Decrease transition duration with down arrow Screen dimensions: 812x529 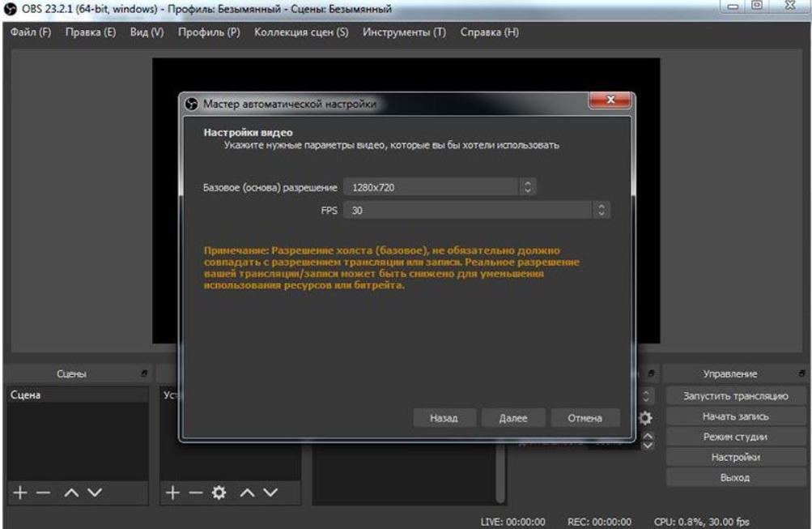pos(648,446)
